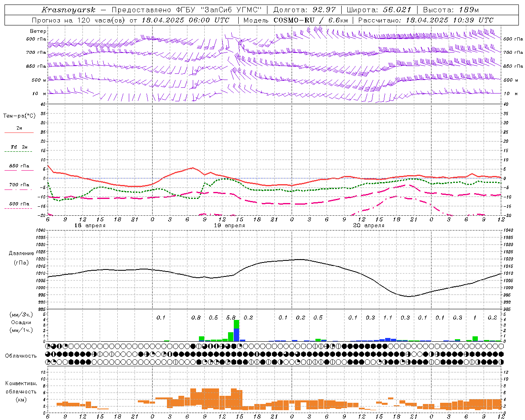Screen dimensions: 525x420
Task: Click the '19 апреля' date label
Action: (x=229, y=226)
